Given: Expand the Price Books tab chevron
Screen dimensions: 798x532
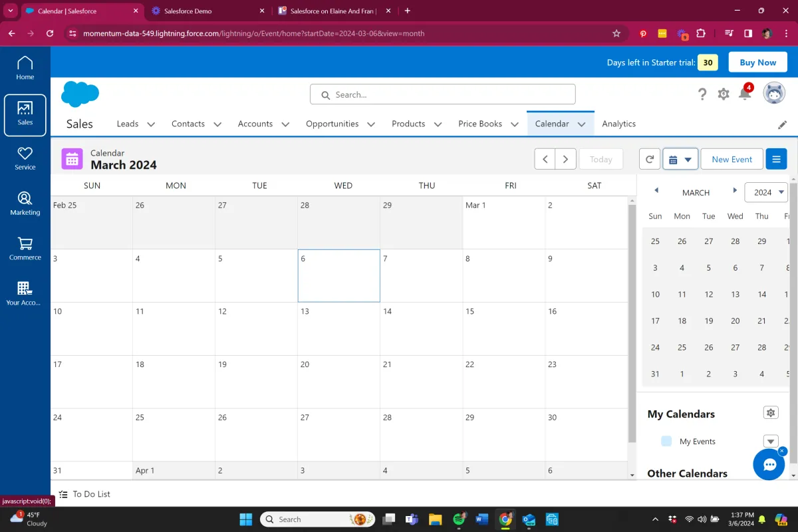Looking at the screenshot, I should tap(515, 124).
